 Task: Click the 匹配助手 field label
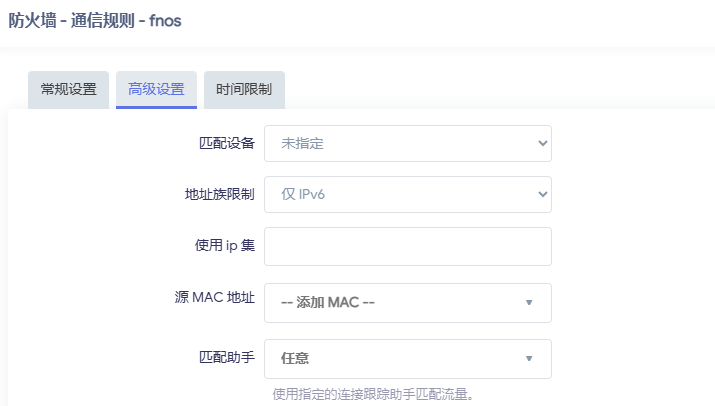click(x=228, y=355)
